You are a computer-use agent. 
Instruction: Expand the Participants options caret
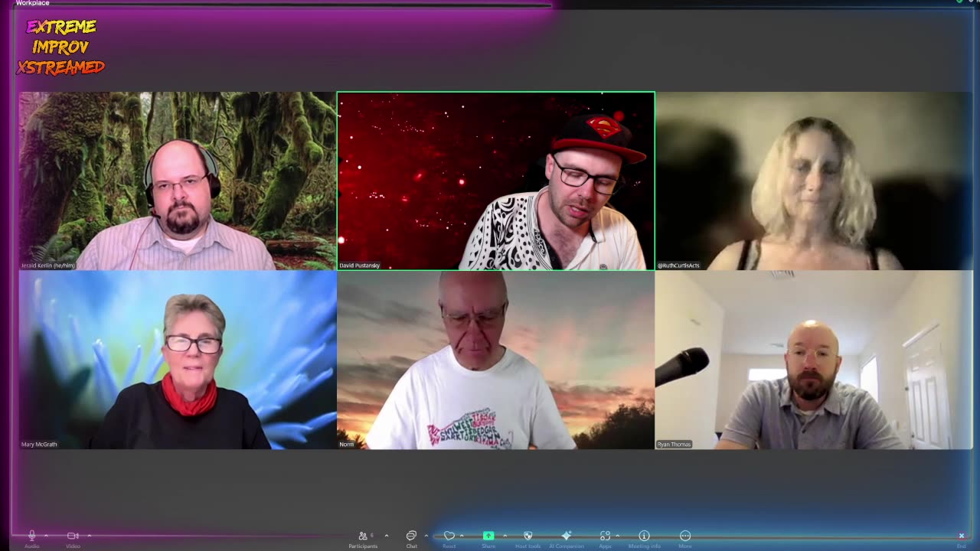(x=386, y=536)
